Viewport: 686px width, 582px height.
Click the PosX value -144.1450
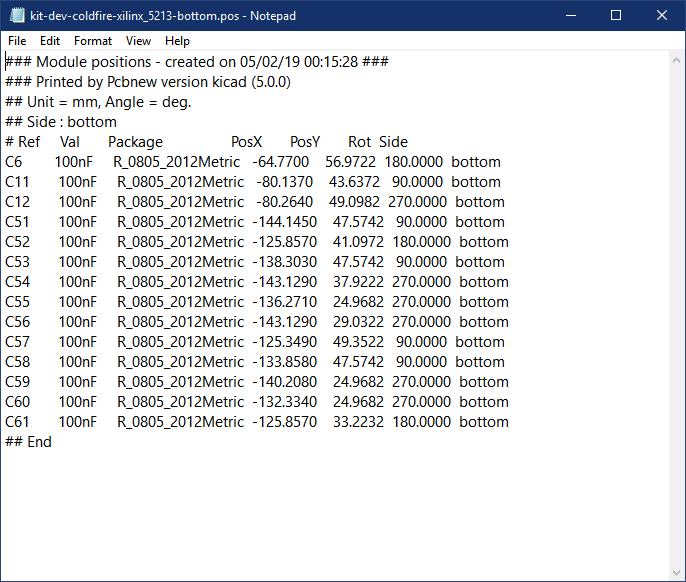point(284,222)
